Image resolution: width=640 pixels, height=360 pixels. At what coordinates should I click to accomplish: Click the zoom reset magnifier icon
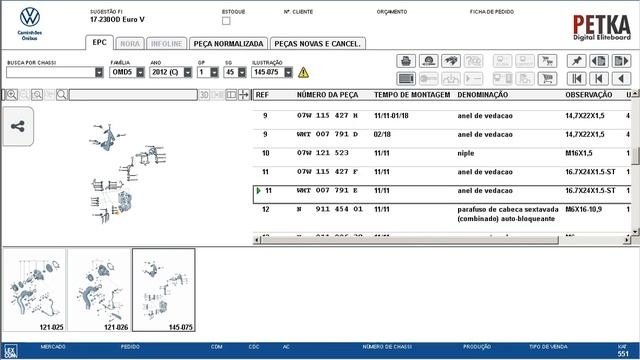tap(37, 95)
